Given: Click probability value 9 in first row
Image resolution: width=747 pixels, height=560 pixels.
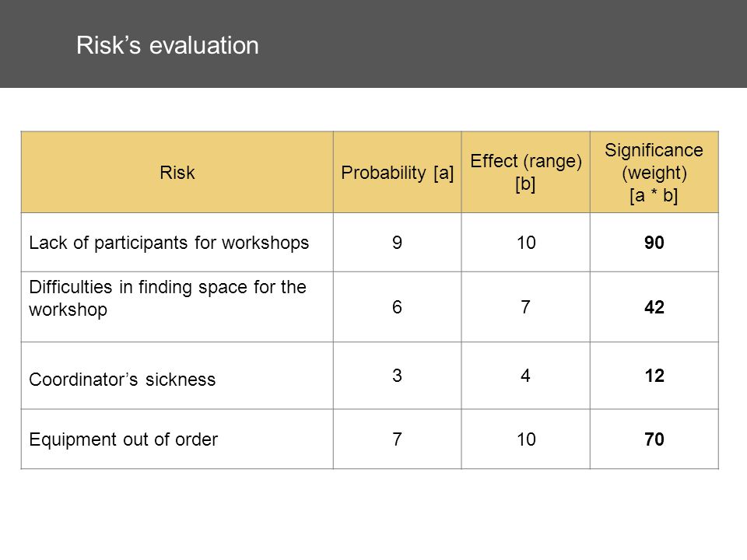Looking at the screenshot, I should click(x=398, y=243).
